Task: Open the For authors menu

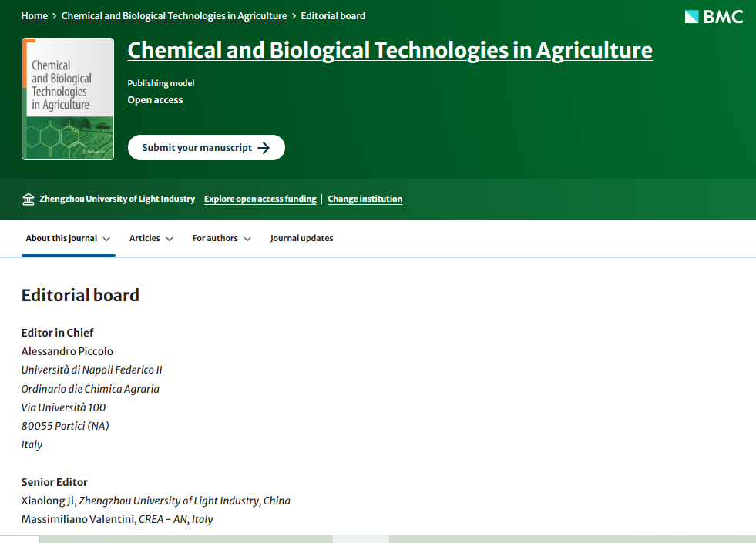Action: [215, 239]
